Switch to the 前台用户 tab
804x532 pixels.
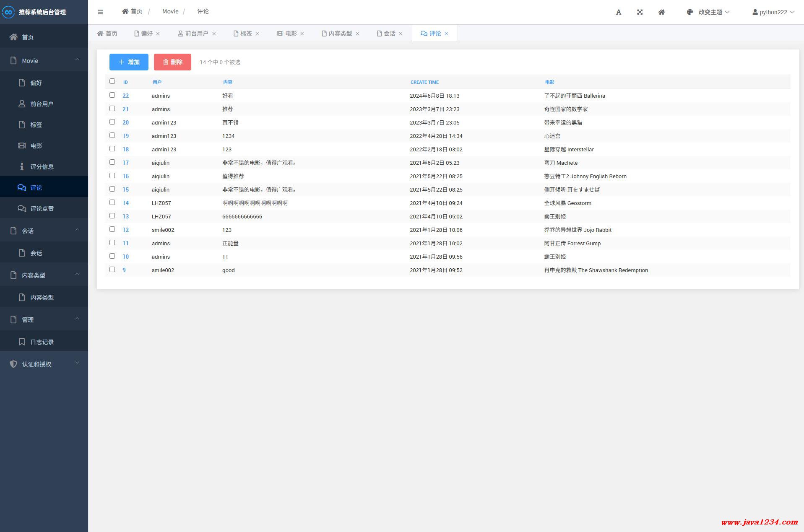[193, 34]
